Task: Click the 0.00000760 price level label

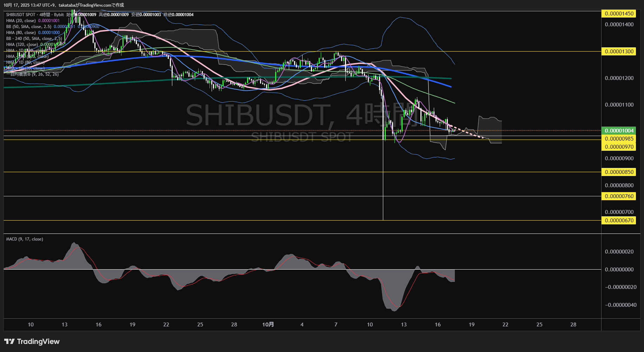Action: (619, 196)
